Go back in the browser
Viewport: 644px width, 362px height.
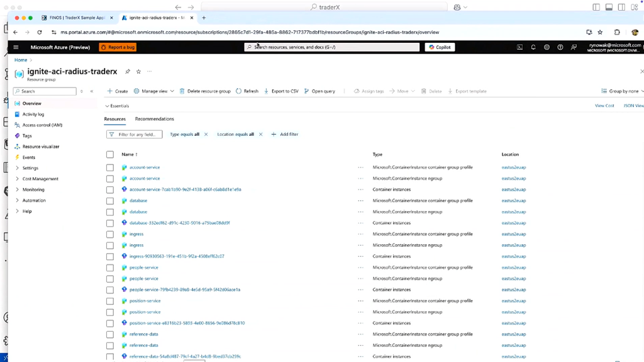tap(16, 32)
